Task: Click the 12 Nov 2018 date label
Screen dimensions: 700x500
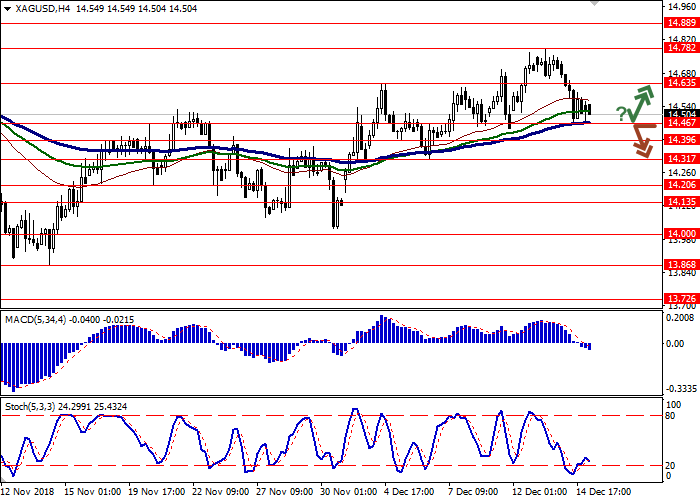Action: point(28,492)
